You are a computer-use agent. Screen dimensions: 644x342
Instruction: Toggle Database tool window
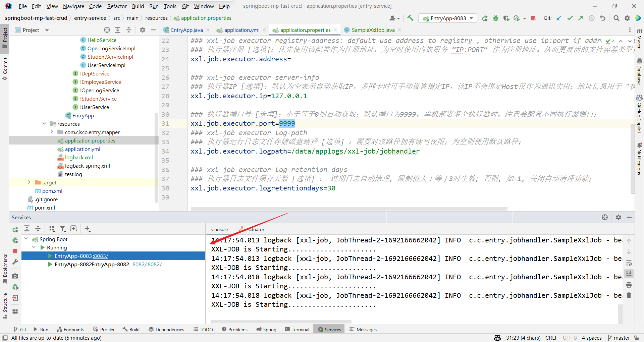[x=639, y=71]
